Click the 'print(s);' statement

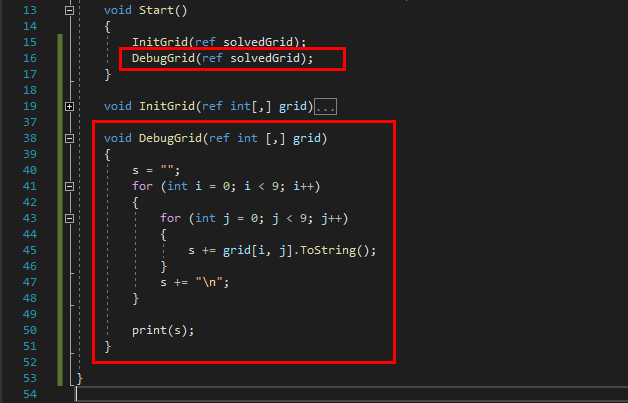click(x=163, y=331)
